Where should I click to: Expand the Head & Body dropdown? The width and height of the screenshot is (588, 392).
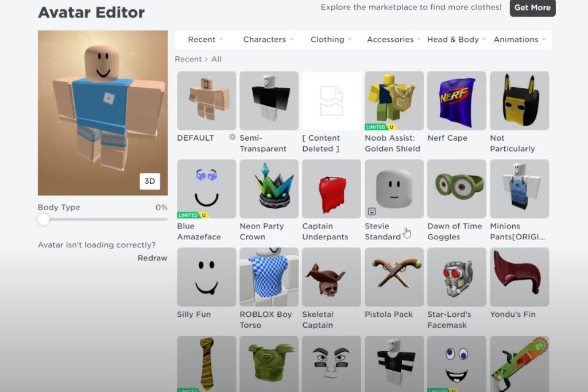click(x=457, y=40)
